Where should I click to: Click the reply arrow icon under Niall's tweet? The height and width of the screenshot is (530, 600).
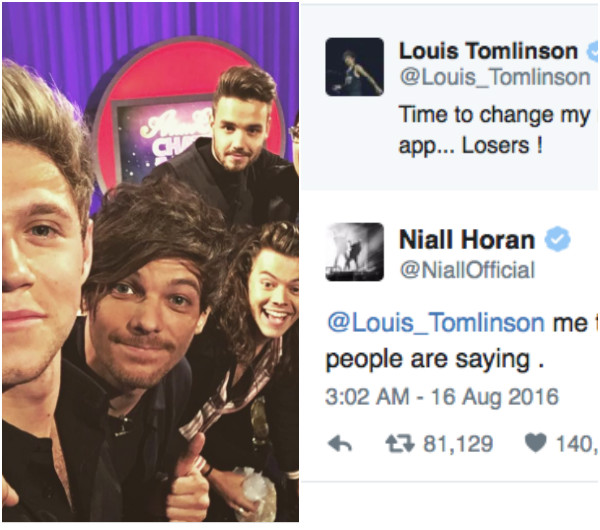(x=340, y=444)
